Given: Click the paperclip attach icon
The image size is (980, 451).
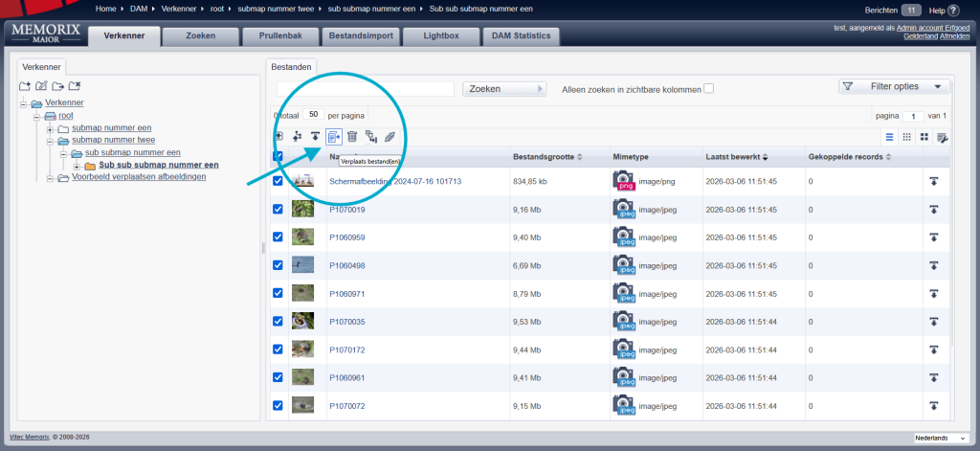Looking at the screenshot, I should [x=390, y=137].
